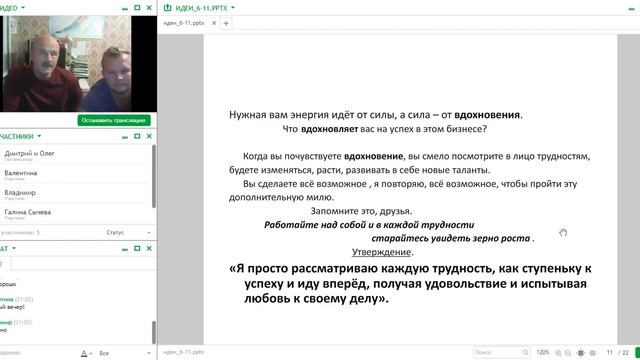Zoom in on the document

tap(558, 353)
